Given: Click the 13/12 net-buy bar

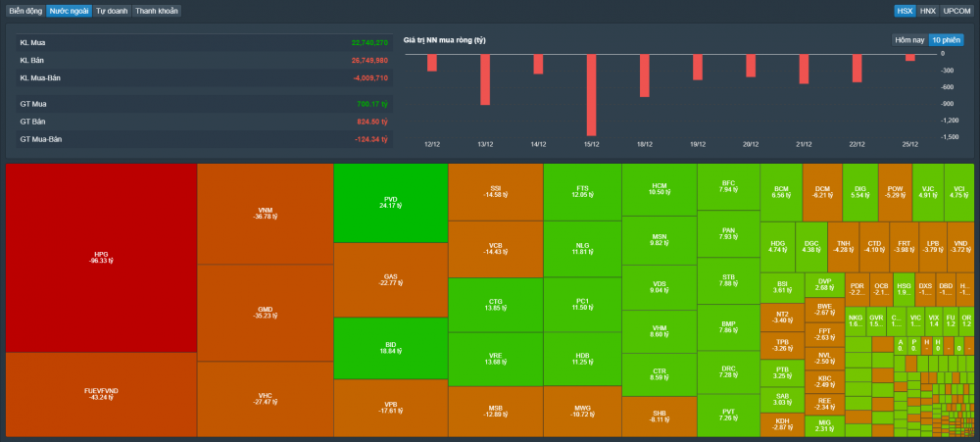Looking at the screenshot, I should (485, 80).
